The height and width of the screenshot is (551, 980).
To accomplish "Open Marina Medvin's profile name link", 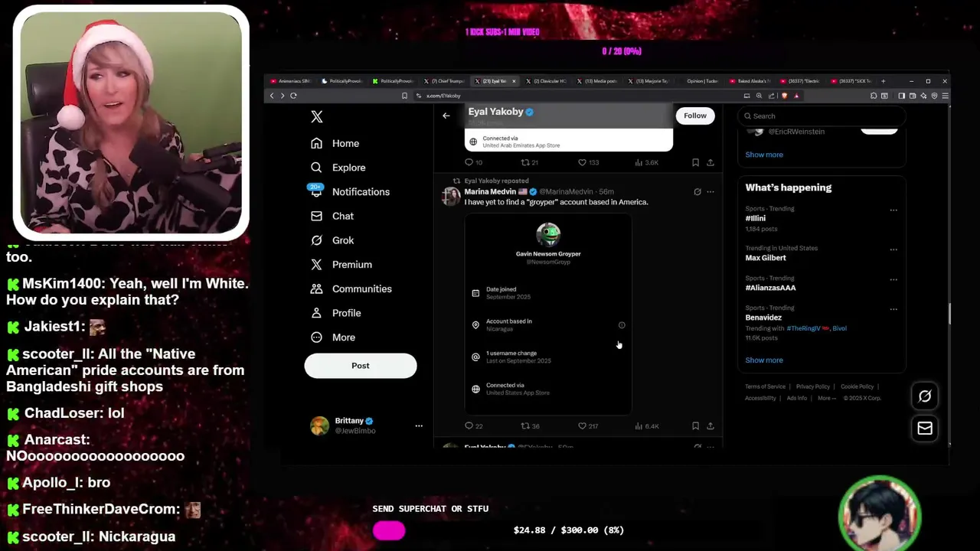I will pos(490,191).
